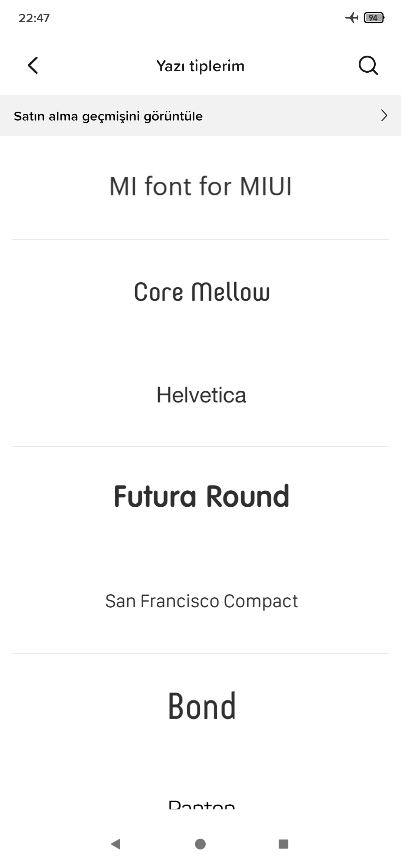Image resolution: width=401 pixels, height=868 pixels.
Task: Expand purchase history via right chevron
Action: (384, 116)
